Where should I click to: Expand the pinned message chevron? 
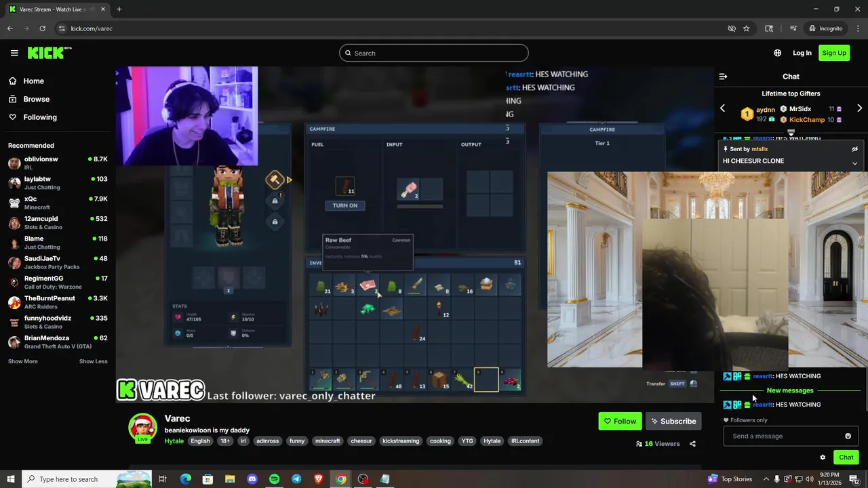pyautogui.click(x=854, y=163)
